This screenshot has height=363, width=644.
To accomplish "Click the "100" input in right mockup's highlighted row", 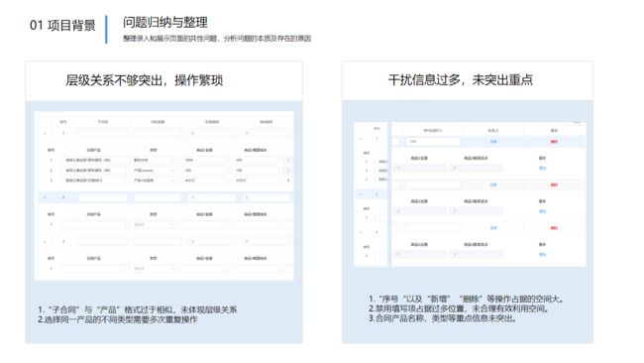I will pyautogui.click(x=433, y=142).
